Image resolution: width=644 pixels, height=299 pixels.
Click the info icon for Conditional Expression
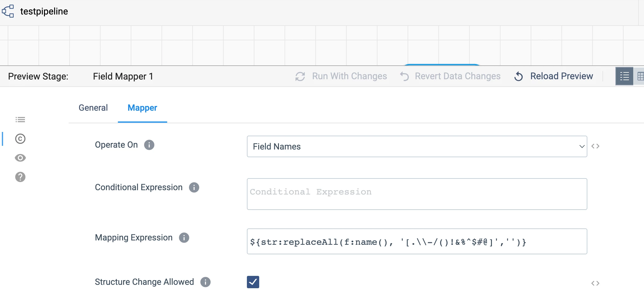pyautogui.click(x=194, y=187)
